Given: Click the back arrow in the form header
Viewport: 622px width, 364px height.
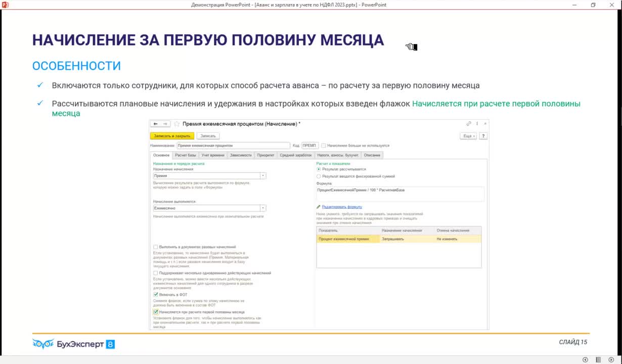Looking at the screenshot, I should coord(156,124).
